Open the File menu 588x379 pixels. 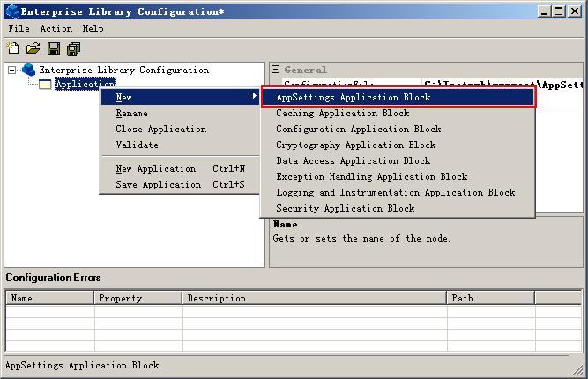click(19, 28)
